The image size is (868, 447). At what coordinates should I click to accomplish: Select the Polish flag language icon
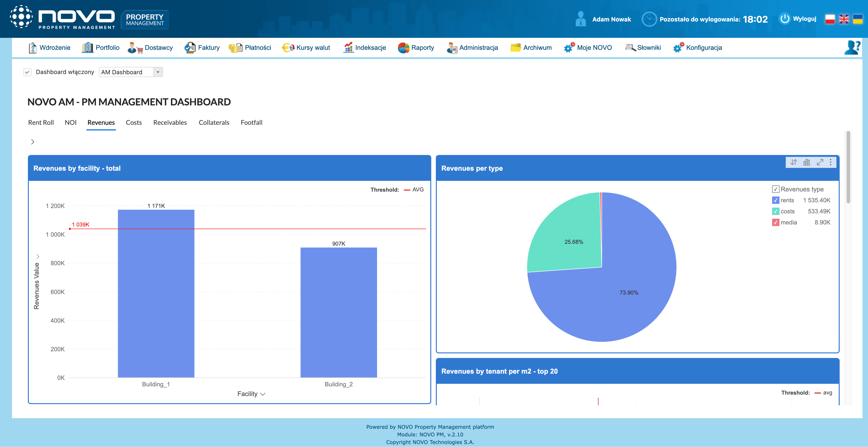(830, 19)
